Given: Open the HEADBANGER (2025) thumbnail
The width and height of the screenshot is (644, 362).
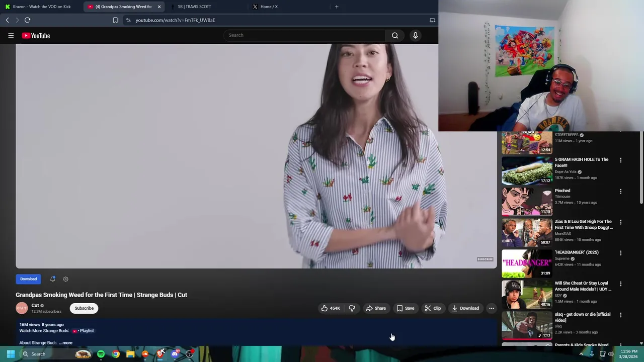Looking at the screenshot, I should coord(527,263).
